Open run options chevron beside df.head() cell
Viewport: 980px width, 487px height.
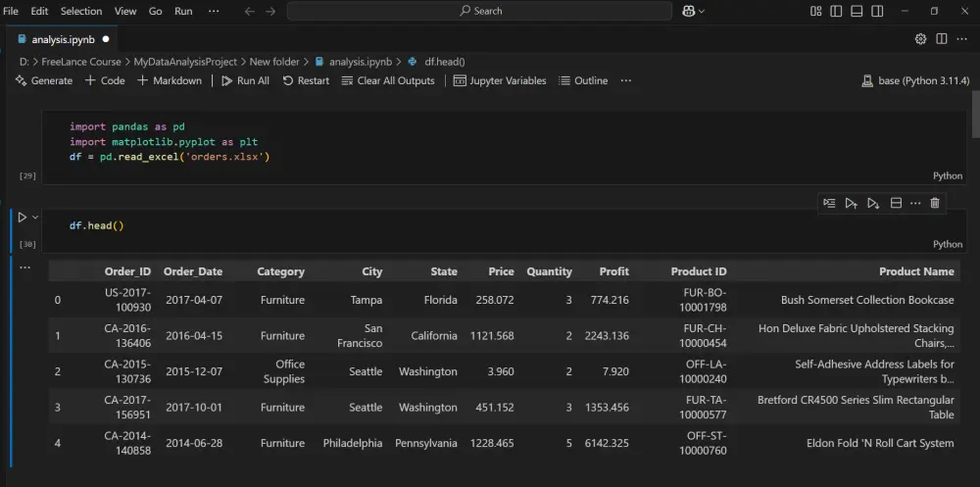click(x=35, y=217)
